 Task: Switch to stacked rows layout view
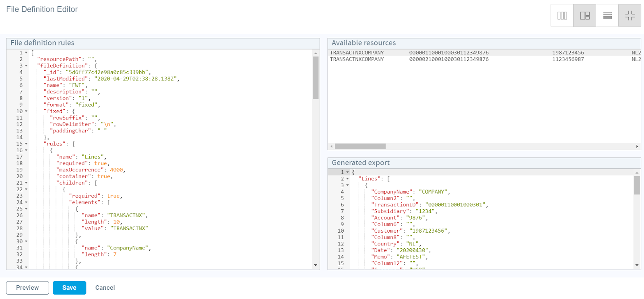coord(607,15)
